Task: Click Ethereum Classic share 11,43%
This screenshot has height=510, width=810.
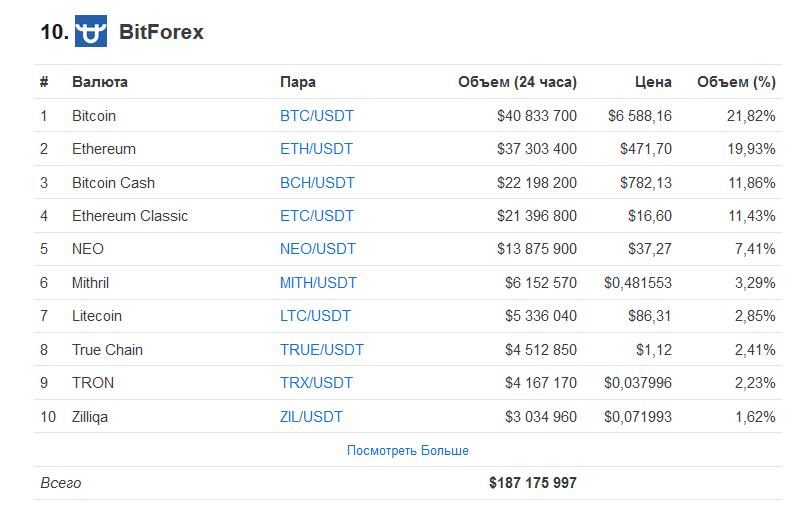Action: [752, 216]
